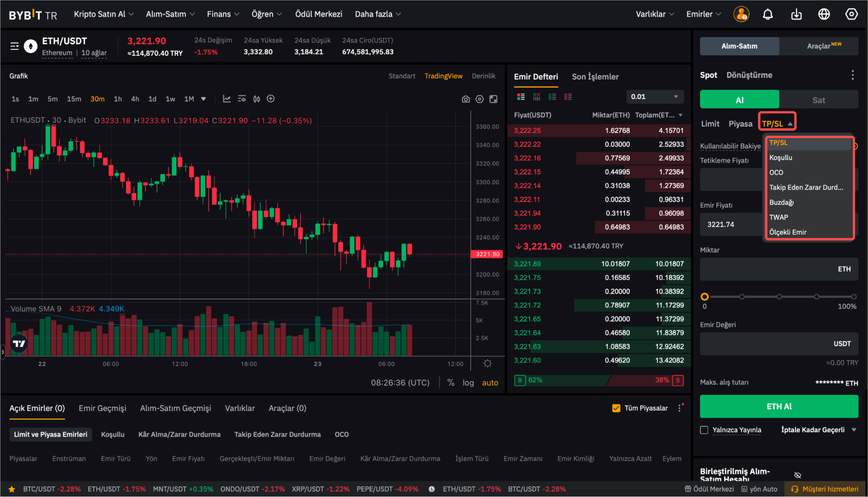Expand chart to fullscreen icon
This screenshot has height=497, width=868.
493,99
